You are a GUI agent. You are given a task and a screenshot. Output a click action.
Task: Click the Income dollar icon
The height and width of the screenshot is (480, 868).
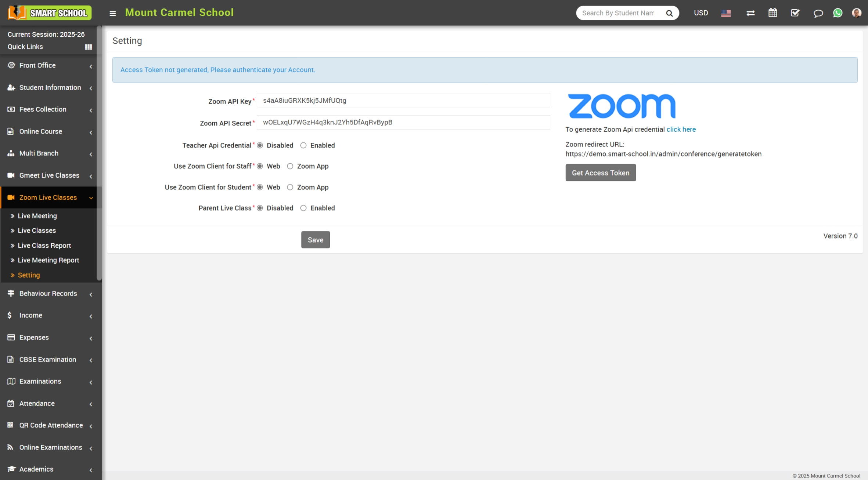pyautogui.click(x=10, y=315)
